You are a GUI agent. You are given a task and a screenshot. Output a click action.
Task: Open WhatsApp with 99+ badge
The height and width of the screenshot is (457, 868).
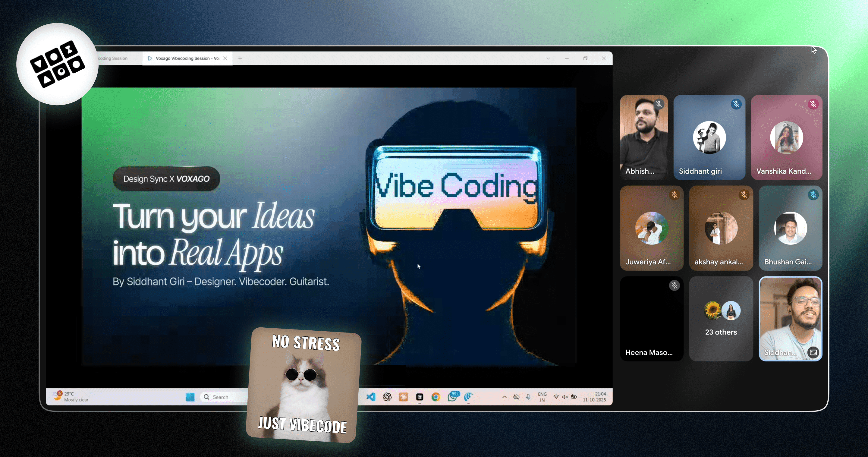pyautogui.click(x=452, y=397)
